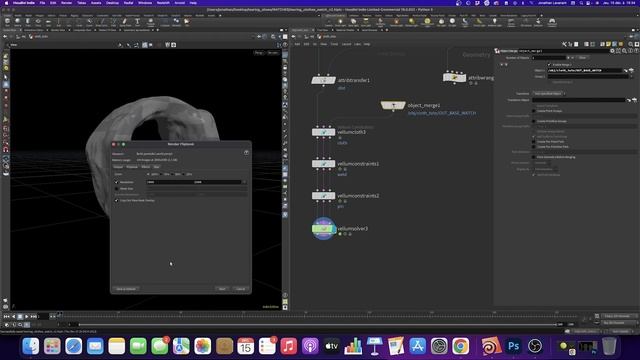The height and width of the screenshot is (360, 640).
Task: Click the Point Light shelf tool
Action: click(x=340, y=22)
